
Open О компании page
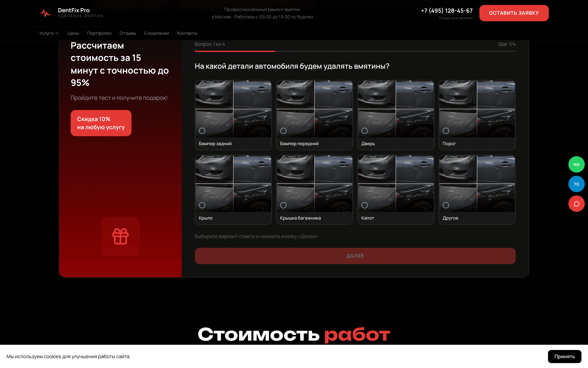click(x=156, y=33)
